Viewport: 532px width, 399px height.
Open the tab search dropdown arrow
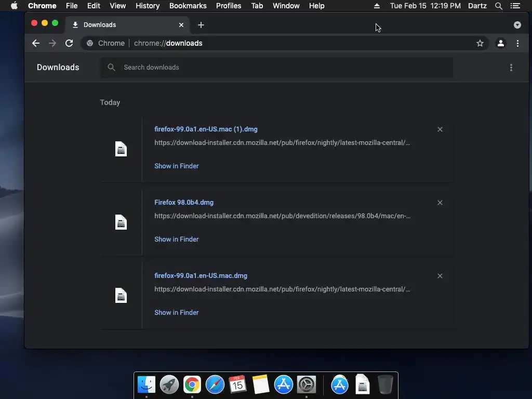tap(517, 25)
